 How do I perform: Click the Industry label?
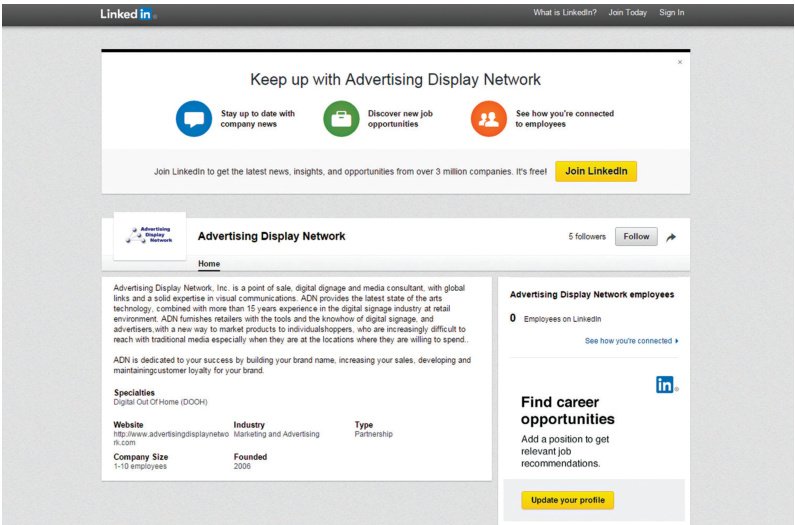249,425
